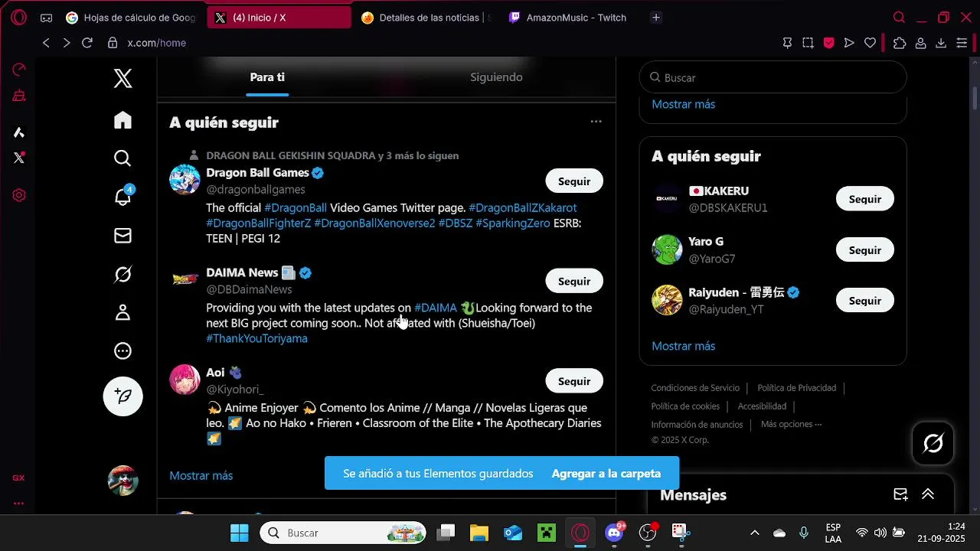Screen dimensions: 980x551
Task: Open Grok icon in X sidebar
Action: (122, 274)
